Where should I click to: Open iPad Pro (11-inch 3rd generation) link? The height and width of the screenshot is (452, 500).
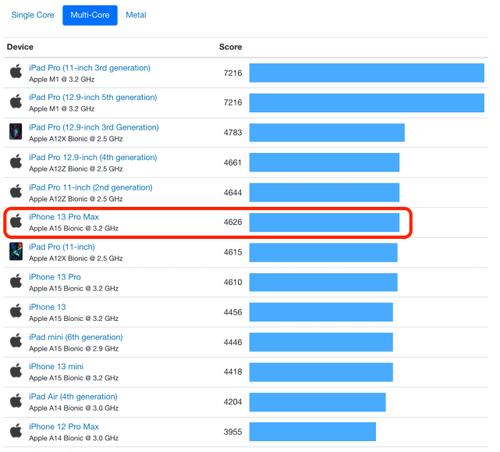point(89,68)
